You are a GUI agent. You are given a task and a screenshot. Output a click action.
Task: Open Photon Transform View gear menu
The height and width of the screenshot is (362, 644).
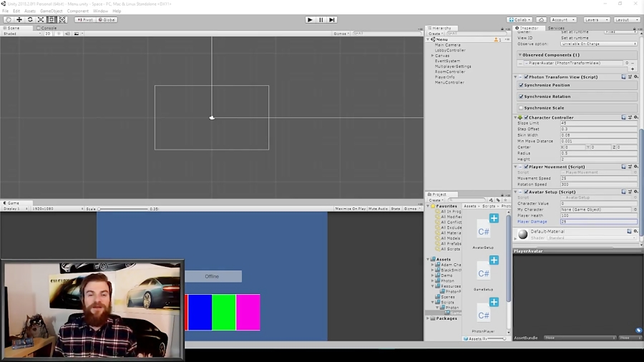[636, 77]
